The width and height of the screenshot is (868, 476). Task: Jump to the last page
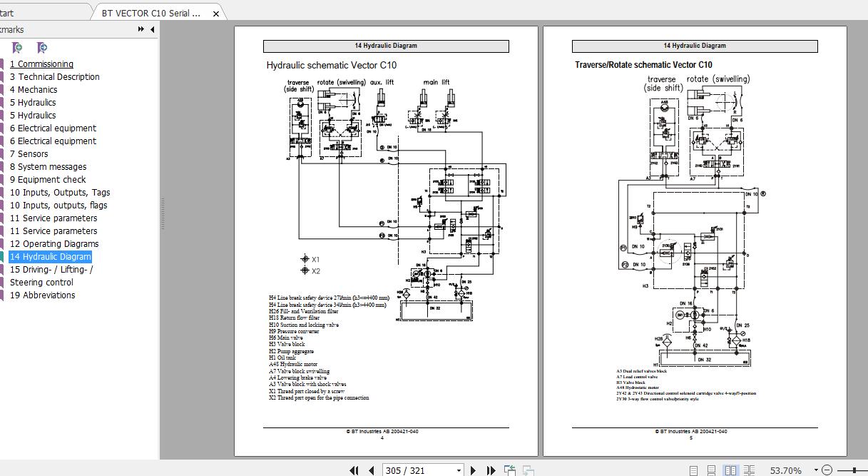491,470
